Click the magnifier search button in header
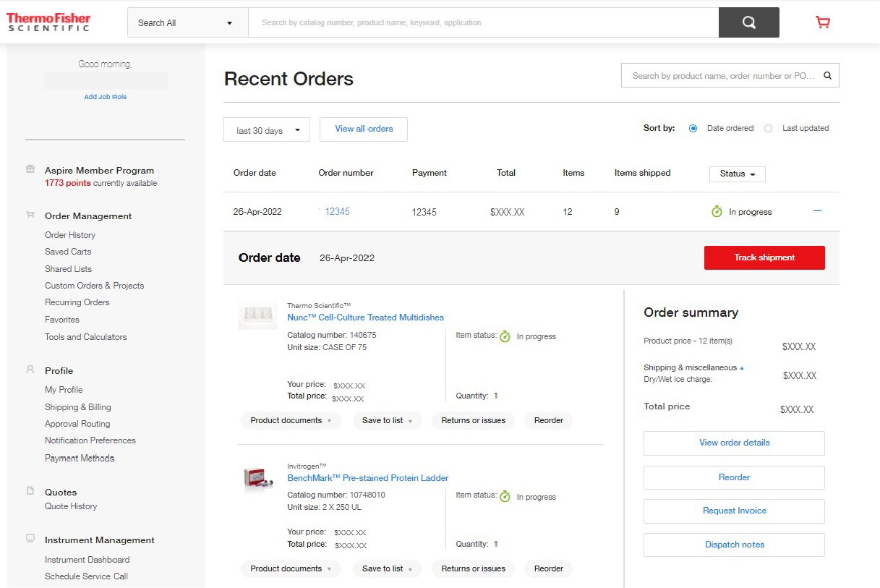Viewport: 880px width, 588px height. pos(748,22)
